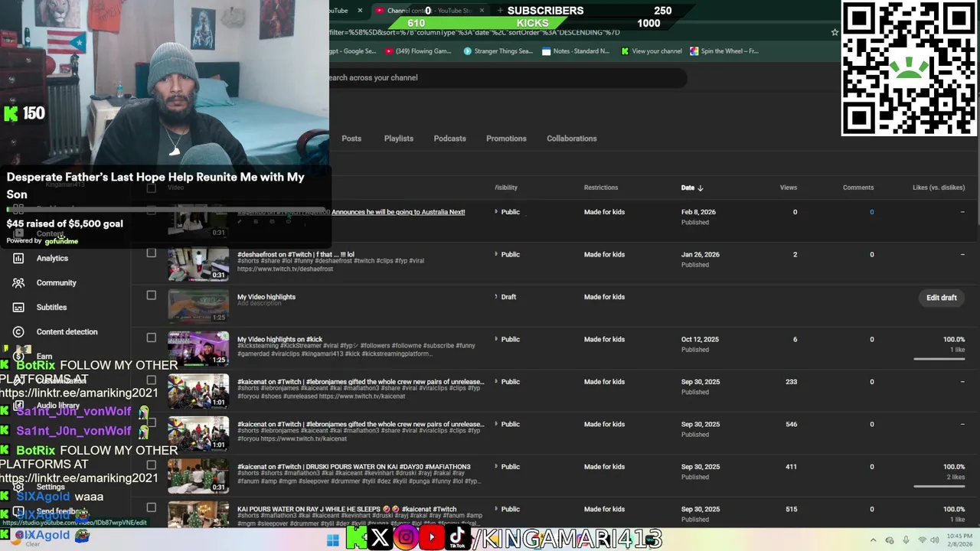Open the Spin the Wheel bookmark
980x551 pixels.
tap(724, 51)
